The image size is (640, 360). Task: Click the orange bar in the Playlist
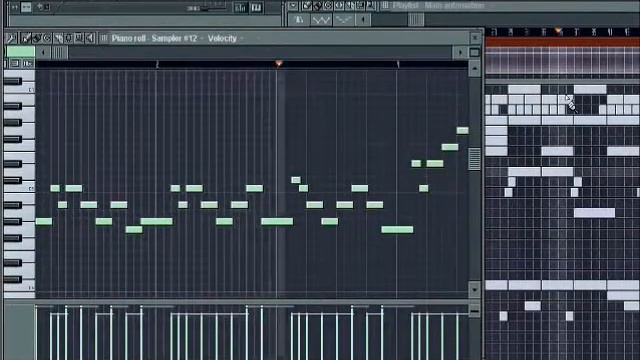pos(562,42)
